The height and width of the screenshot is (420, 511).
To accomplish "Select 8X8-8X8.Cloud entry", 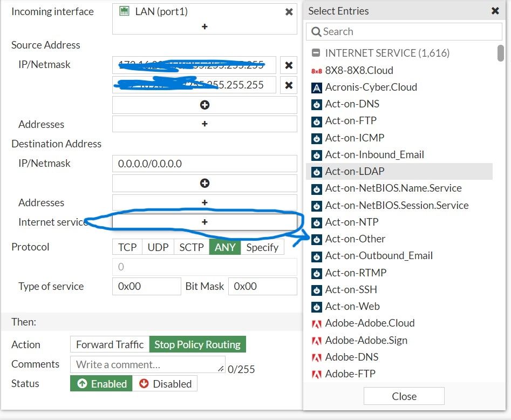I will [399, 70].
